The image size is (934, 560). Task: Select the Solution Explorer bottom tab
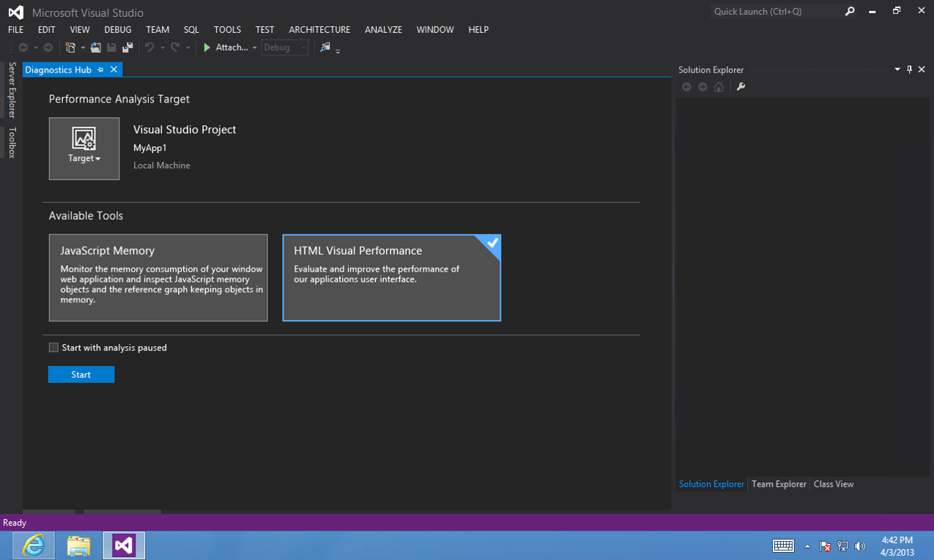[711, 485]
